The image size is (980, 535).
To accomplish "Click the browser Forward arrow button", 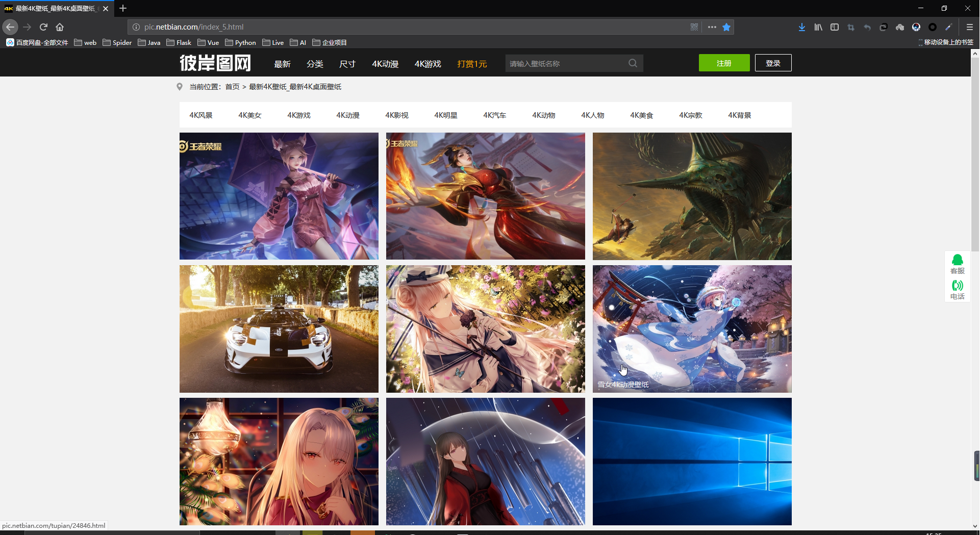I will (27, 27).
